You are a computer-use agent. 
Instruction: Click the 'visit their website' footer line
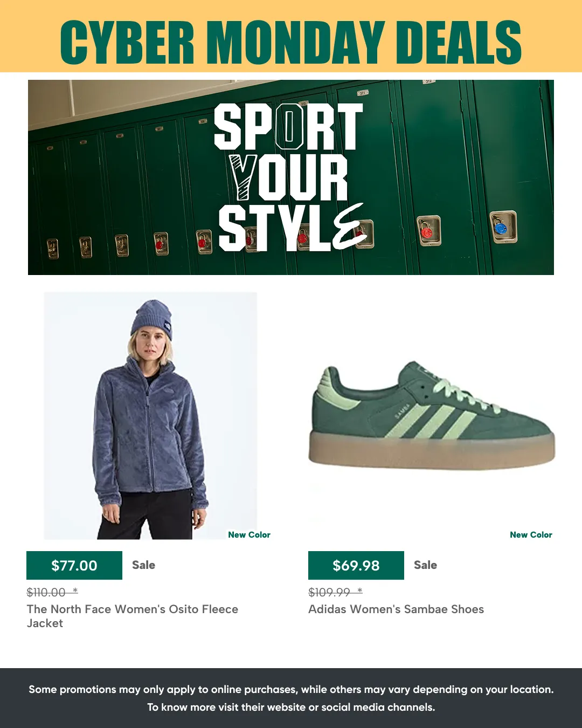tap(291, 707)
